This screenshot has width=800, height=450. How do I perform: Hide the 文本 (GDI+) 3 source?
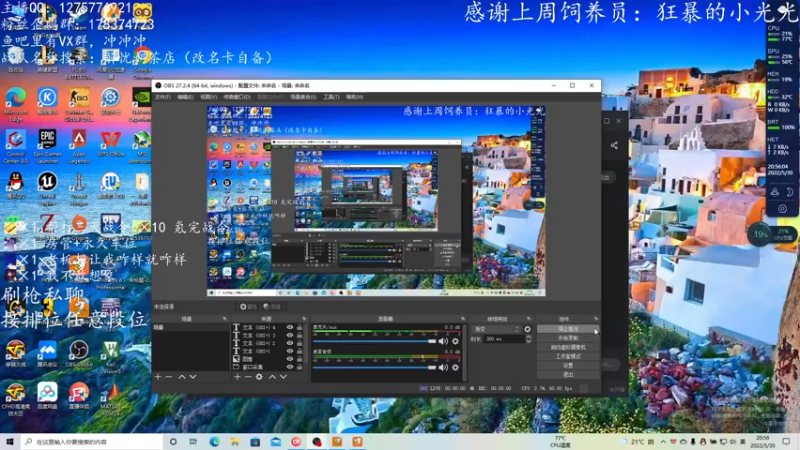tap(290, 335)
